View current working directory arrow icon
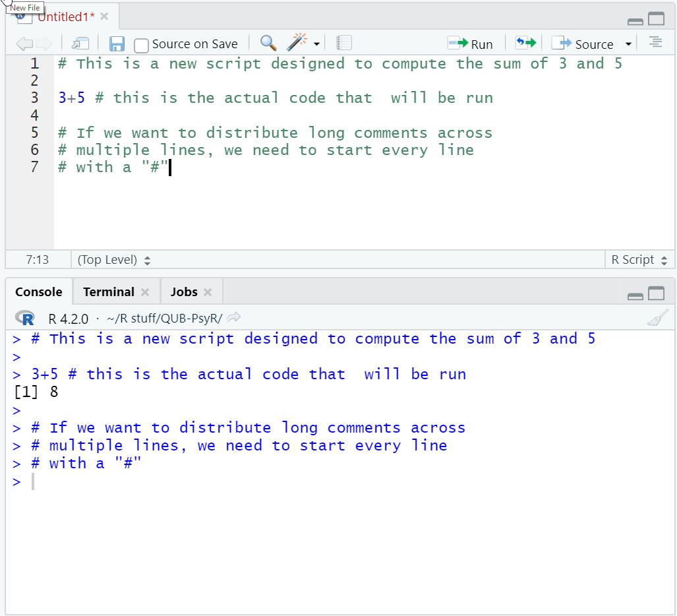 tap(233, 317)
